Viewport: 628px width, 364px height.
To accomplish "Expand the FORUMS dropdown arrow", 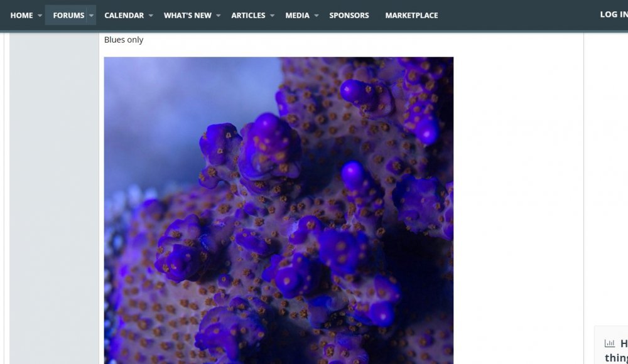I will tap(91, 15).
